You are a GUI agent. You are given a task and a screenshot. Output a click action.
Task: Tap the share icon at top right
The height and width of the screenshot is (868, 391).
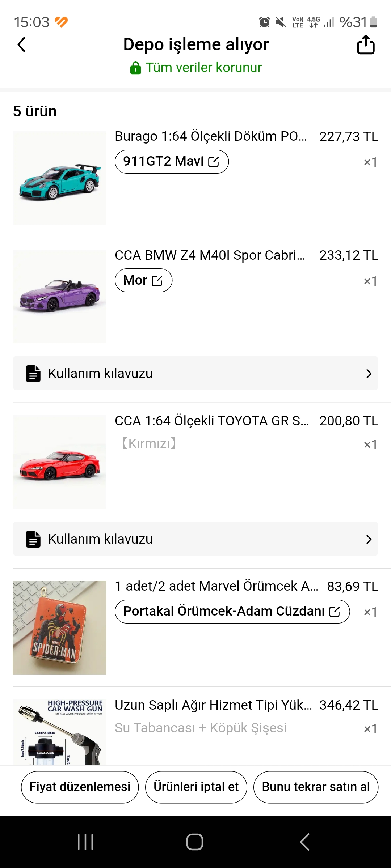pos(366,45)
